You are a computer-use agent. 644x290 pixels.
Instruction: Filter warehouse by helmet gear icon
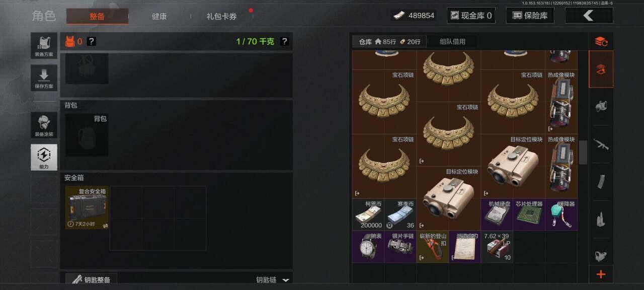click(x=601, y=107)
